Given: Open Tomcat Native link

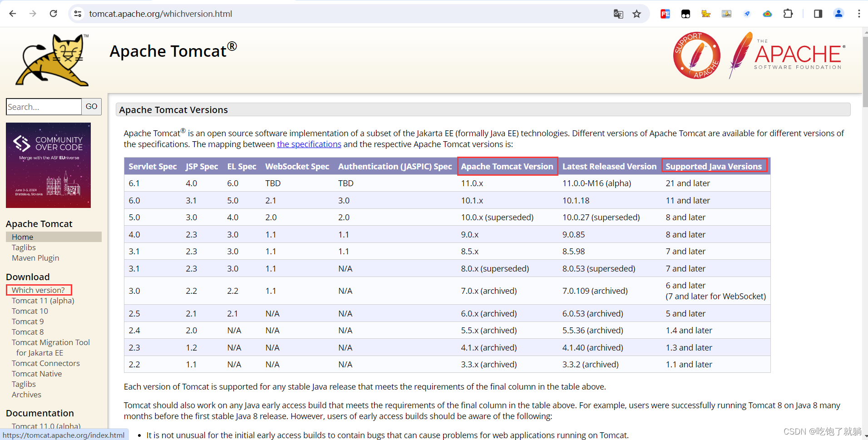Looking at the screenshot, I should point(37,374).
